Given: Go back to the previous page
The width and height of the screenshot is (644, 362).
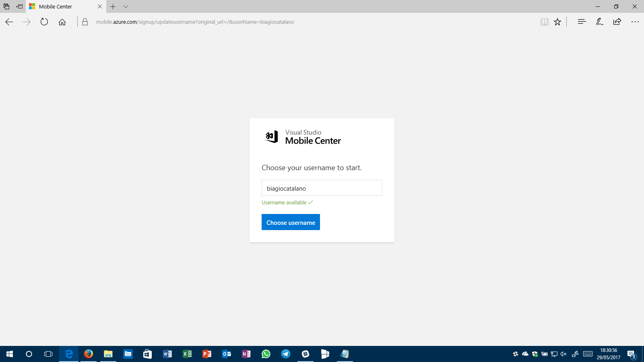Looking at the screenshot, I should coord(9,22).
